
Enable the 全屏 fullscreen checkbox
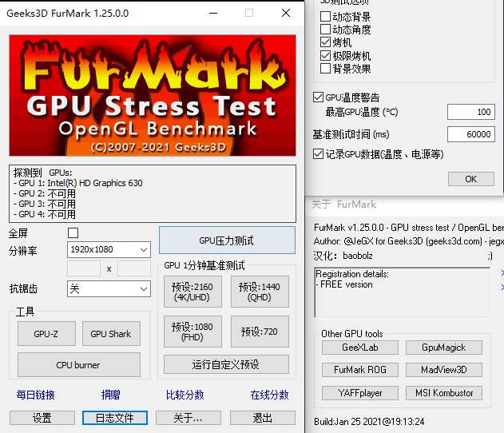tap(73, 233)
